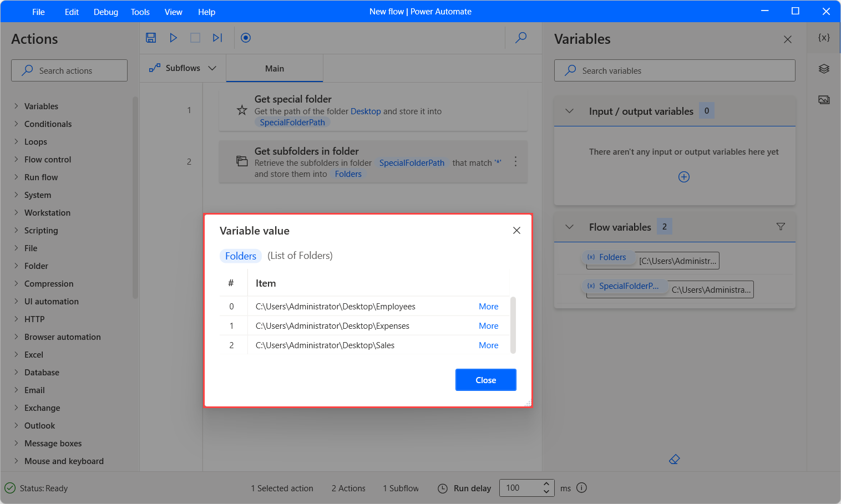Expand Email actions group
The width and height of the screenshot is (841, 504).
click(x=16, y=390)
